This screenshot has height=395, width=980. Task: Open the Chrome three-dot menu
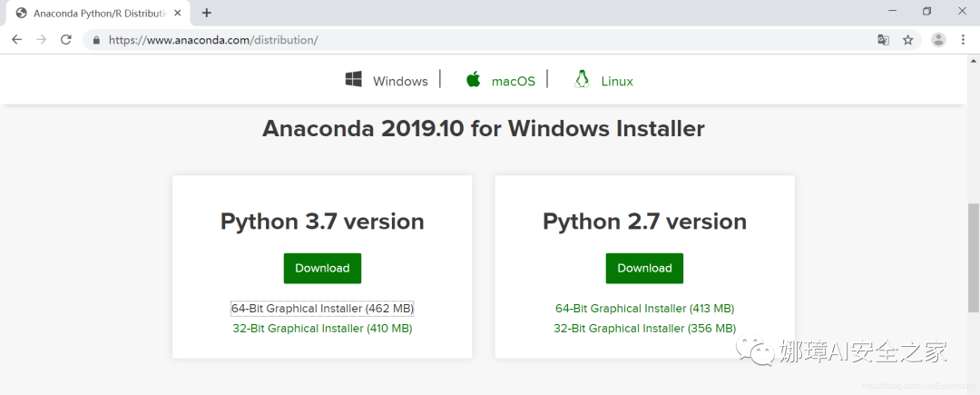tap(963, 40)
